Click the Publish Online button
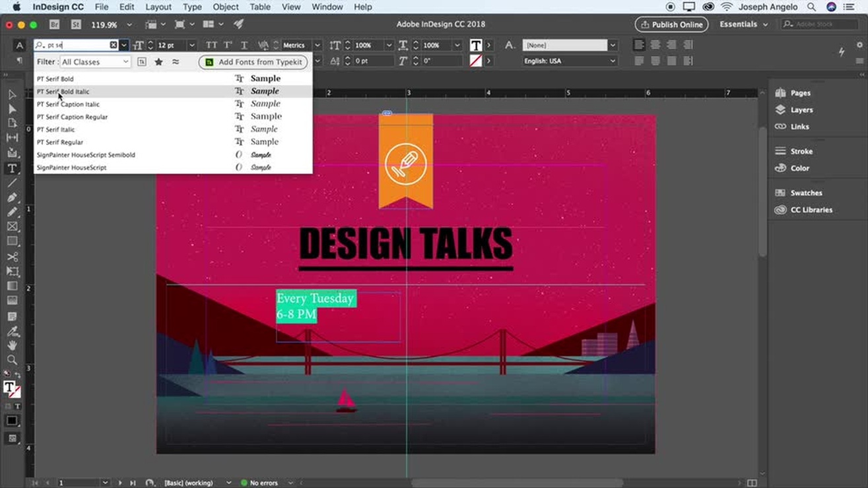Viewport: 868px width, 488px height. point(671,24)
